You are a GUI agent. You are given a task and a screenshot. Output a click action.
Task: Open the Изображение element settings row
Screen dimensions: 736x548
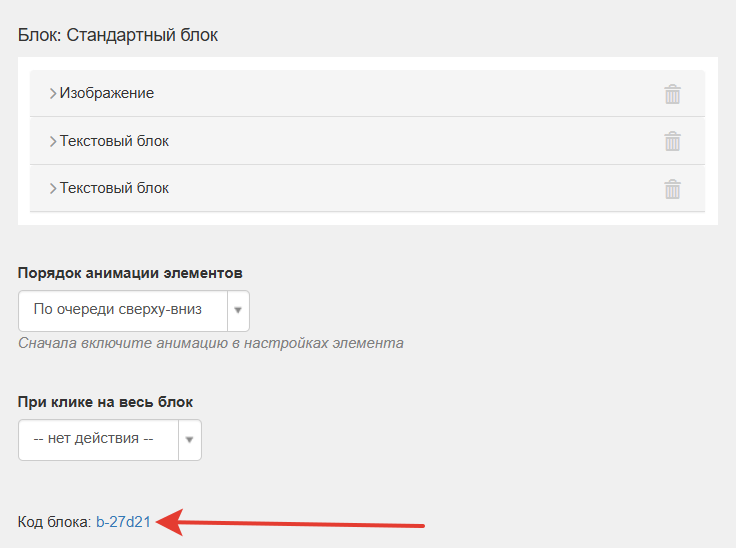point(367,93)
